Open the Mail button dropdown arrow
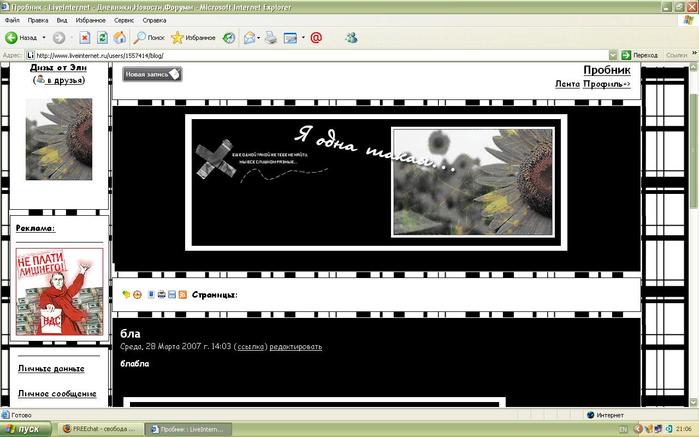699x437 pixels. tap(259, 38)
